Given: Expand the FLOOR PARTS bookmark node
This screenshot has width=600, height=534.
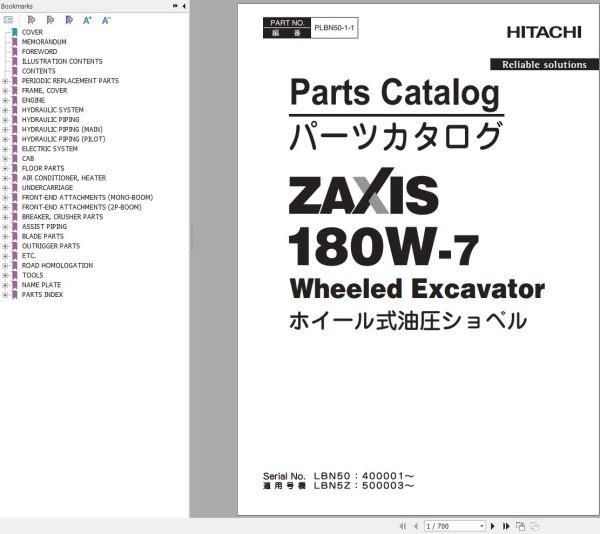Looking at the screenshot, I should click(x=5, y=168).
